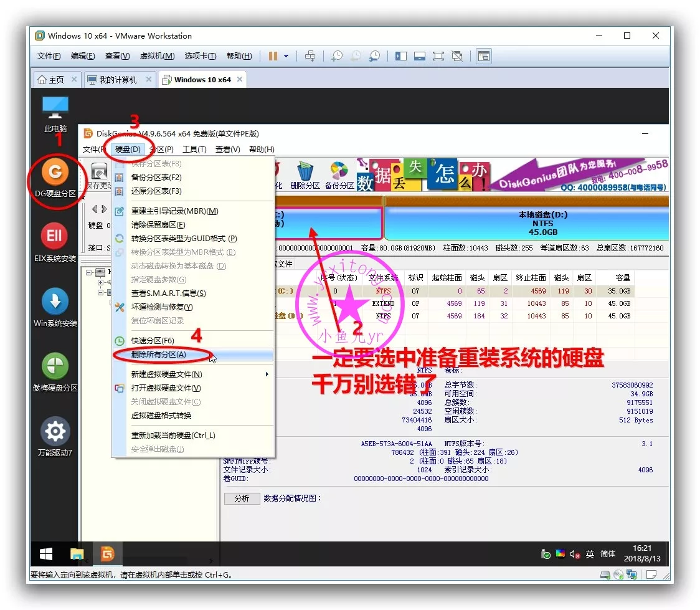
Task: Open the 工具(T) menu in DiskGenius
Action: tap(194, 149)
